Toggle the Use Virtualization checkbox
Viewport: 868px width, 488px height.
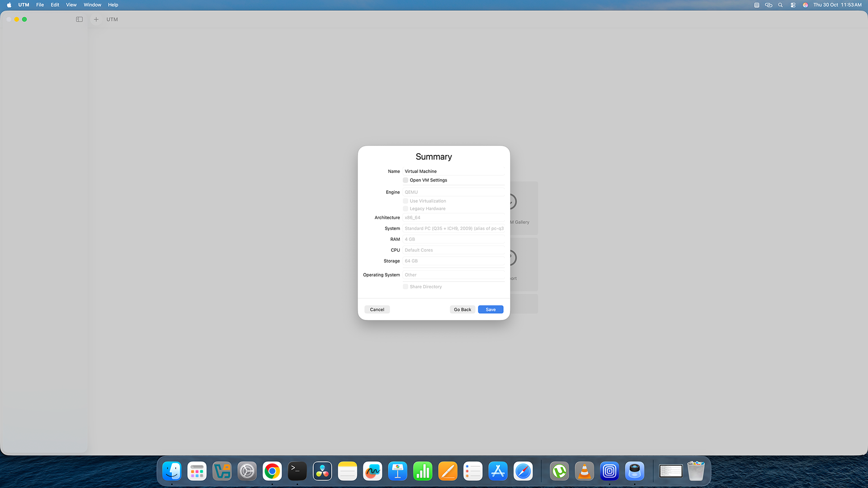(405, 201)
